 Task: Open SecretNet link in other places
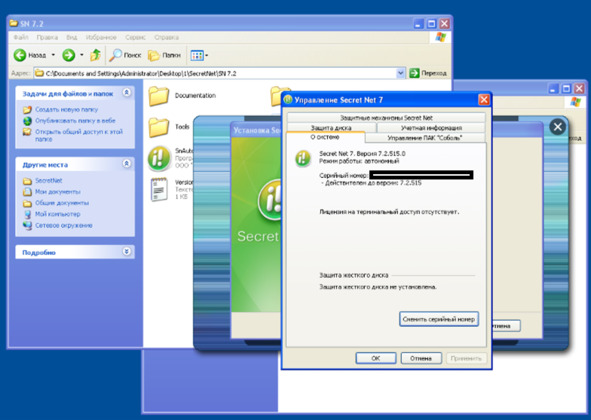(49, 181)
